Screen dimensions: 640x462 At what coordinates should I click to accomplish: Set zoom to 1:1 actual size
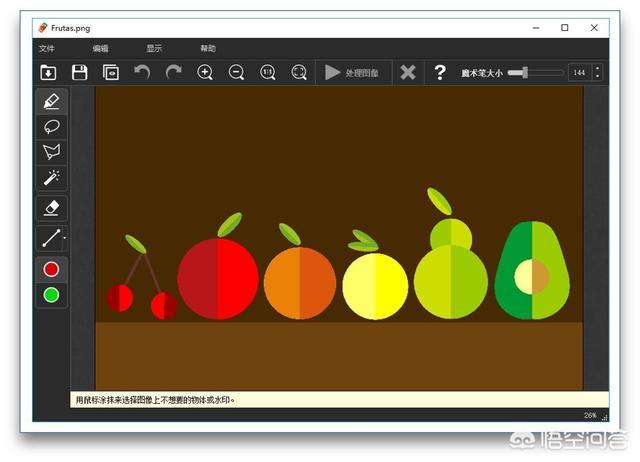click(x=268, y=73)
